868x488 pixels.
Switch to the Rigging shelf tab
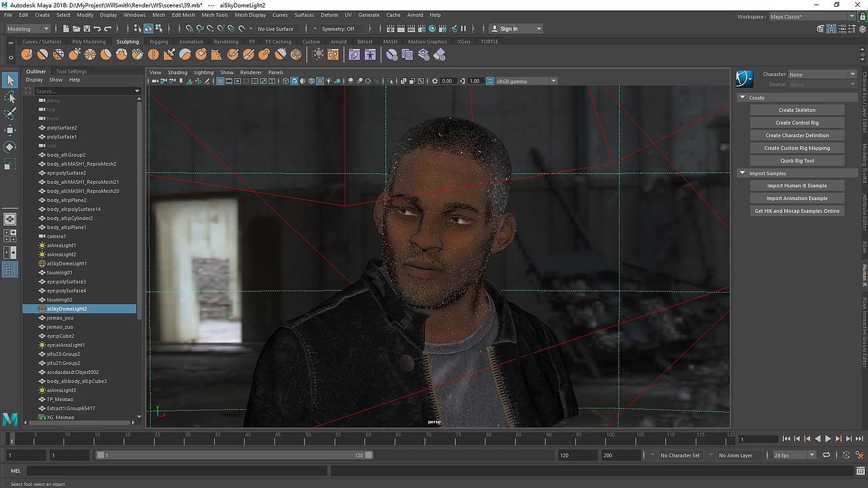[159, 41]
